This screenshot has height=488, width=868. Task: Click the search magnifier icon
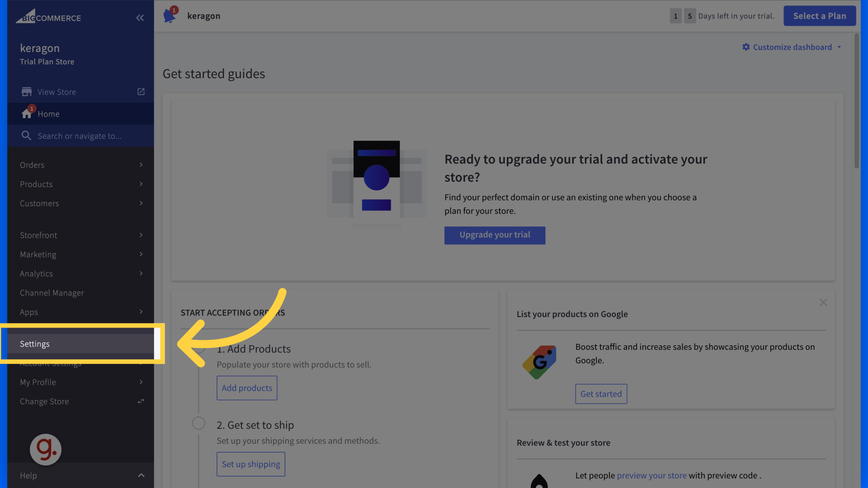(x=26, y=136)
